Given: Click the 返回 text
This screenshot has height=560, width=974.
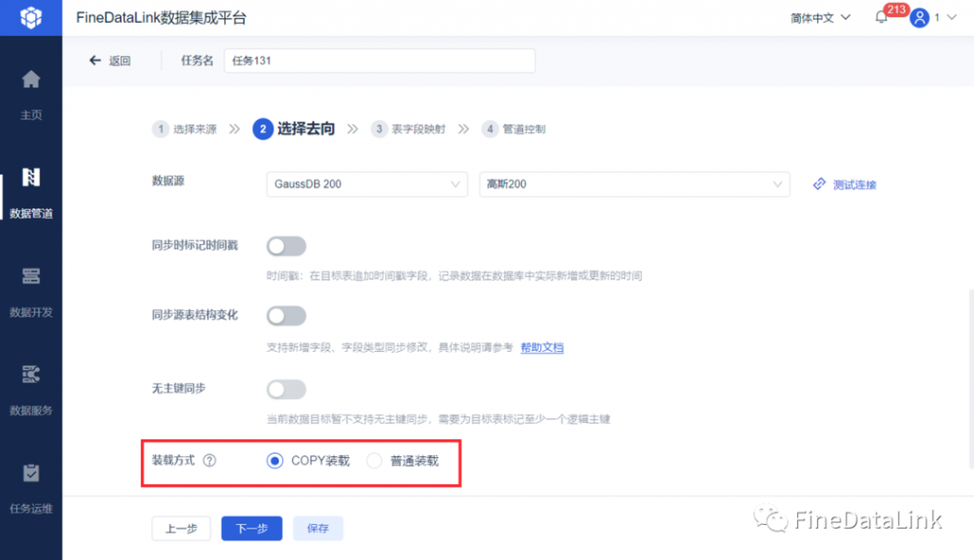Looking at the screenshot, I should (x=120, y=61).
